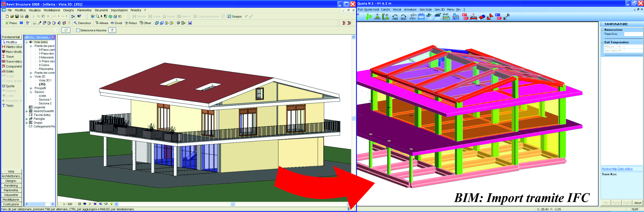Open the Armature menu in Quota window
The height and width of the screenshot is (212, 644).
[x=410, y=10]
